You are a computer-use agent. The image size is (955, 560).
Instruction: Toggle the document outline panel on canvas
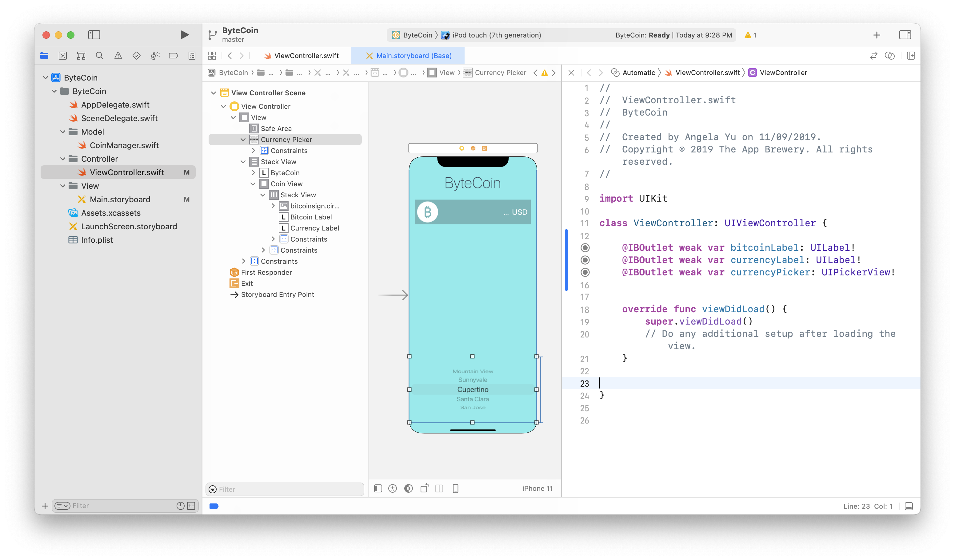point(378,488)
